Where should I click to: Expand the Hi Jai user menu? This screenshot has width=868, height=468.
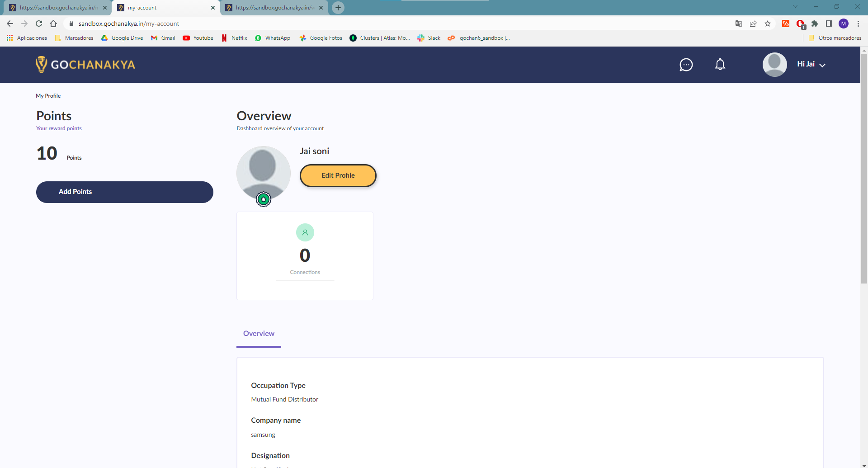click(811, 64)
